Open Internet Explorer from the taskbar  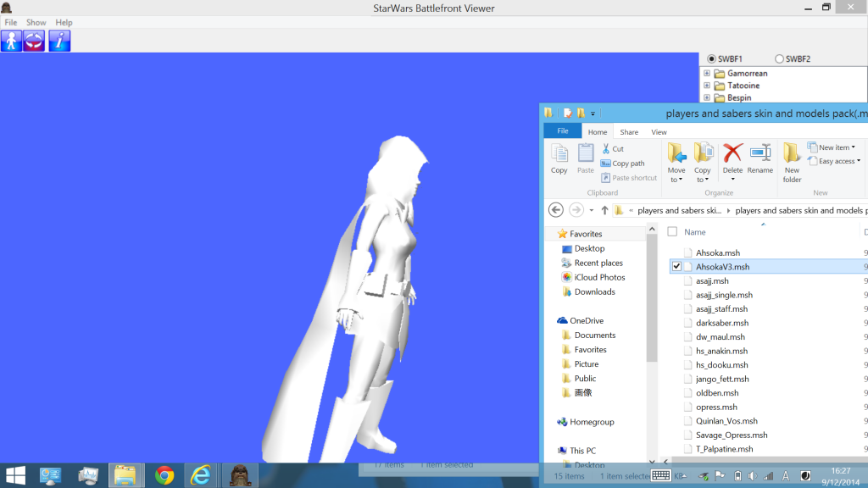(x=200, y=476)
